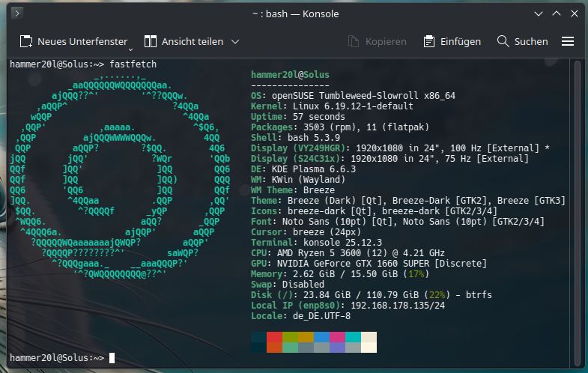Image resolution: width=588 pixels, height=373 pixels.
Task: Click the 'Display (S24C31x)' label
Action: pyautogui.click(x=295, y=159)
